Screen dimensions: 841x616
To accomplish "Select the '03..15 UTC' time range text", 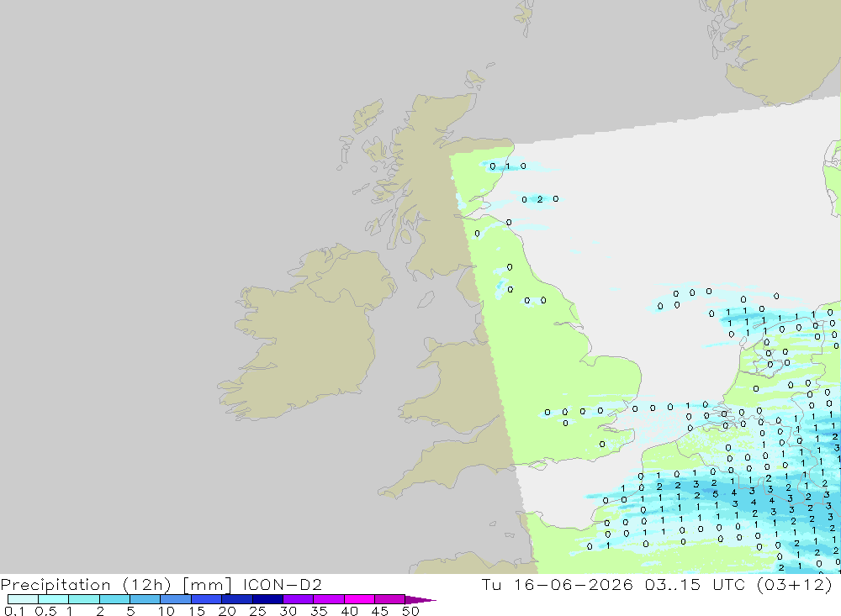I will [x=696, y=584].
